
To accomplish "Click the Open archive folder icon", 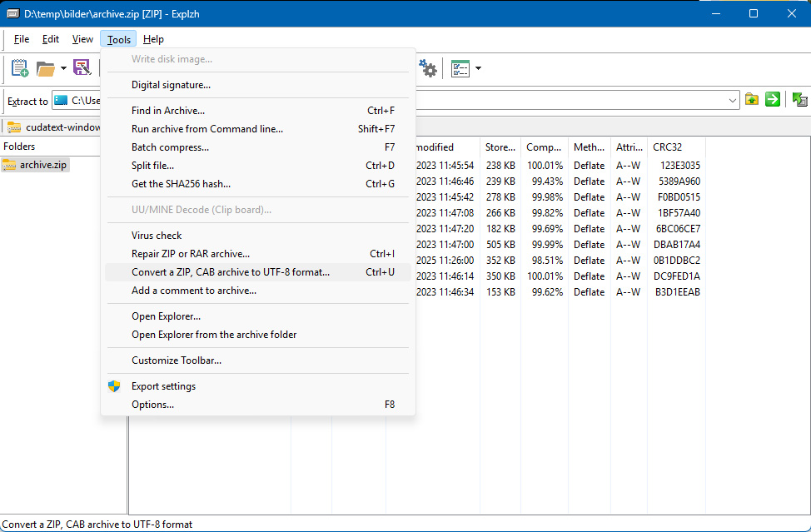I will click(46, 68).
